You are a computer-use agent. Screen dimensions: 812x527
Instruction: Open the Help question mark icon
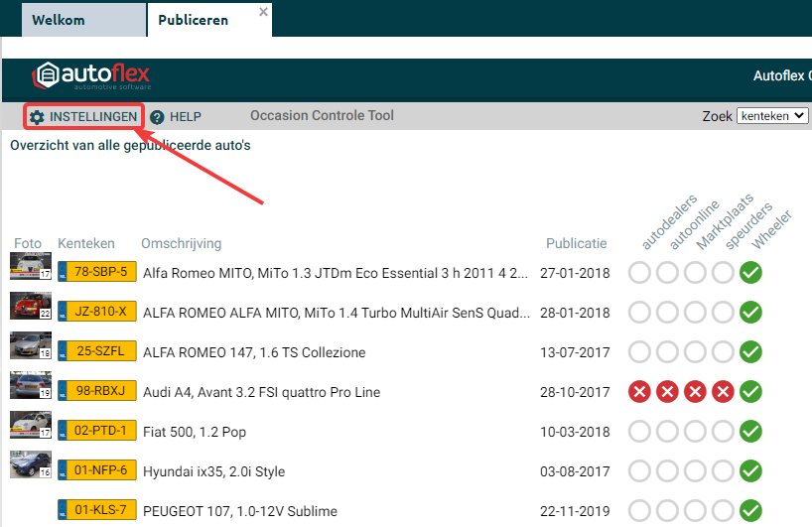(157, 117)
